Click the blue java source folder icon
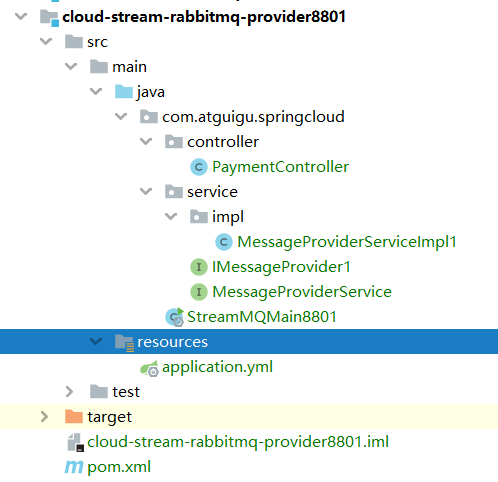Image resolution: width=498 pixels, height=482 pixels. (124, 92)
